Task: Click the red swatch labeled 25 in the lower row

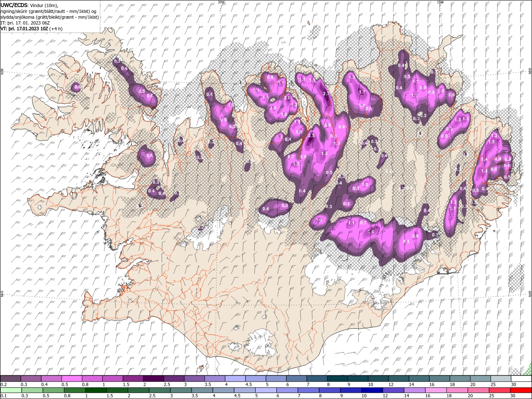Action: coord(500,390)
